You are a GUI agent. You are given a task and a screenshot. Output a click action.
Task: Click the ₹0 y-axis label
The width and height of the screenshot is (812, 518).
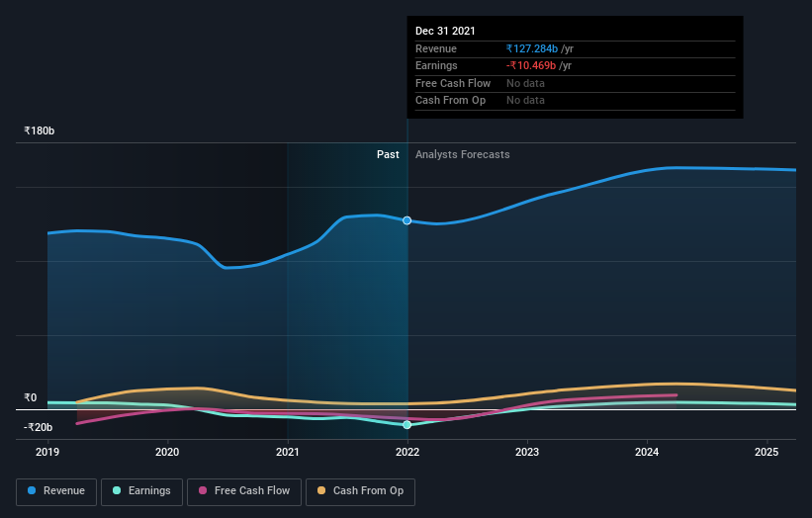click(x=31, y=397)
